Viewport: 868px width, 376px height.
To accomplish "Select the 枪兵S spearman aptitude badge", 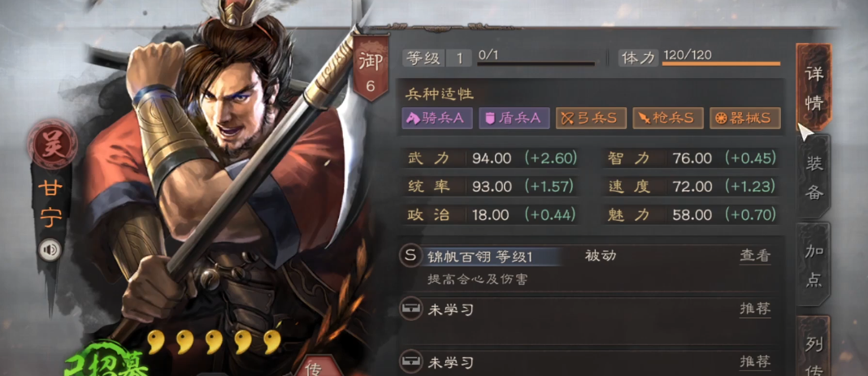I will coord(667,119).
